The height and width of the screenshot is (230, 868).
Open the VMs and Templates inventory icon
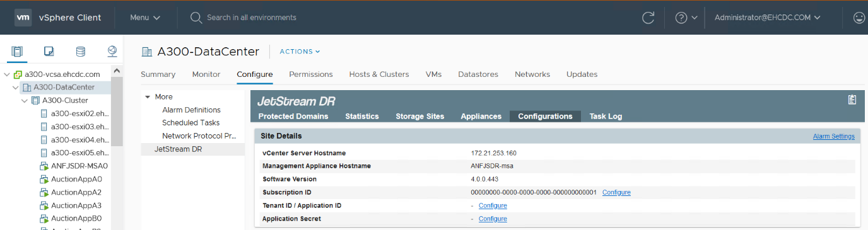(x=49, y=51)
